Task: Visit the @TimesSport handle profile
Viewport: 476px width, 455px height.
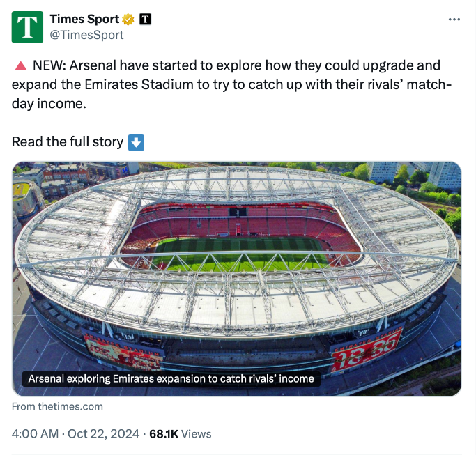Action: point(87,35)
